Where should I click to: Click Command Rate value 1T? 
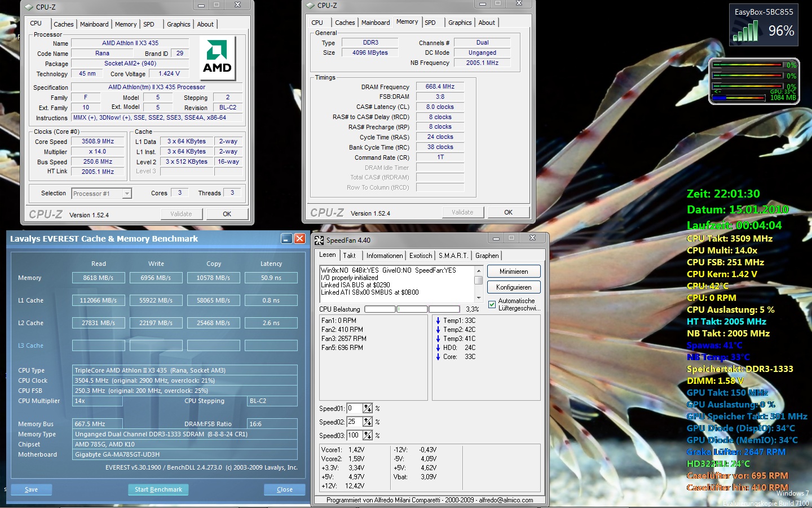[440, 157]
